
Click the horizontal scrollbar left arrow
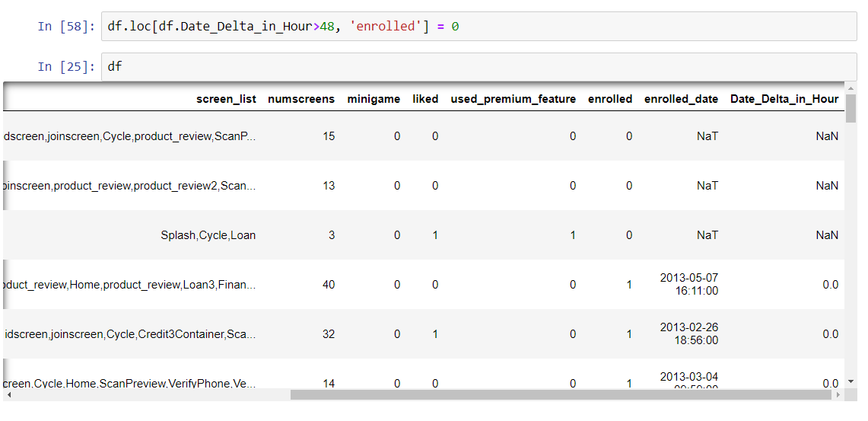pyautogui.click(x=8, y=394)
